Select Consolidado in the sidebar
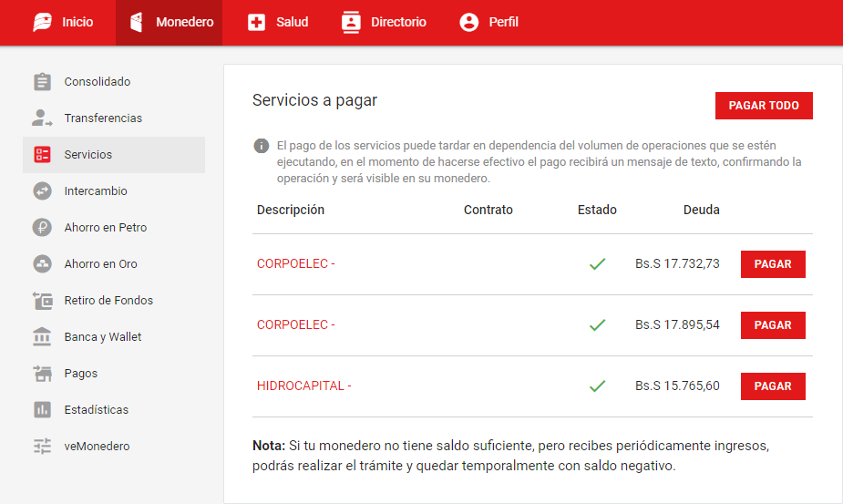The height and width of the screenshot is (504, 843). [114, 82]
